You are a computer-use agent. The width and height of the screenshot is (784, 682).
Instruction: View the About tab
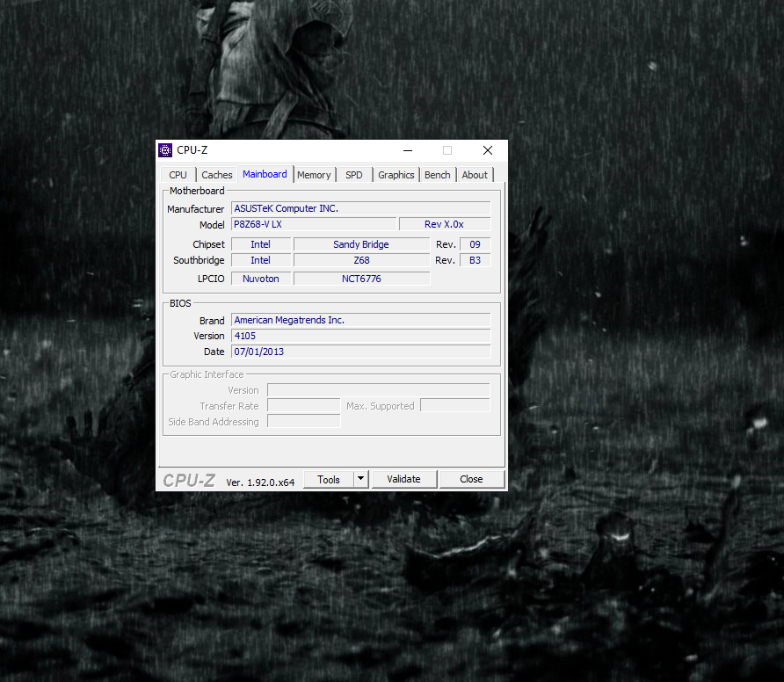point(475,175)
